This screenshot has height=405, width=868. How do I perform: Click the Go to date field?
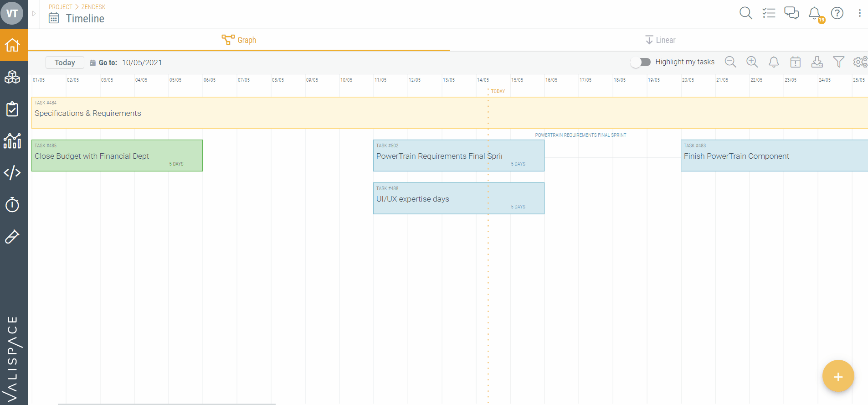142,62
